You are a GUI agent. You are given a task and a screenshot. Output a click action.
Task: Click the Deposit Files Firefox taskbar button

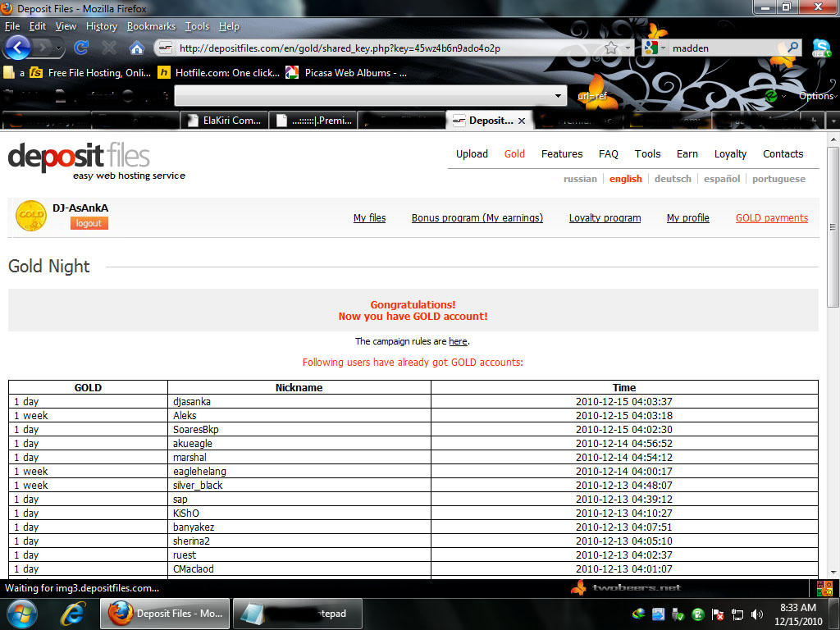point(165,614)
